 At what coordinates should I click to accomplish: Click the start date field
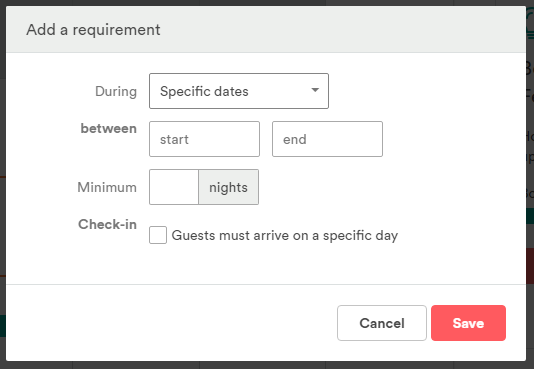pos(204,139)
